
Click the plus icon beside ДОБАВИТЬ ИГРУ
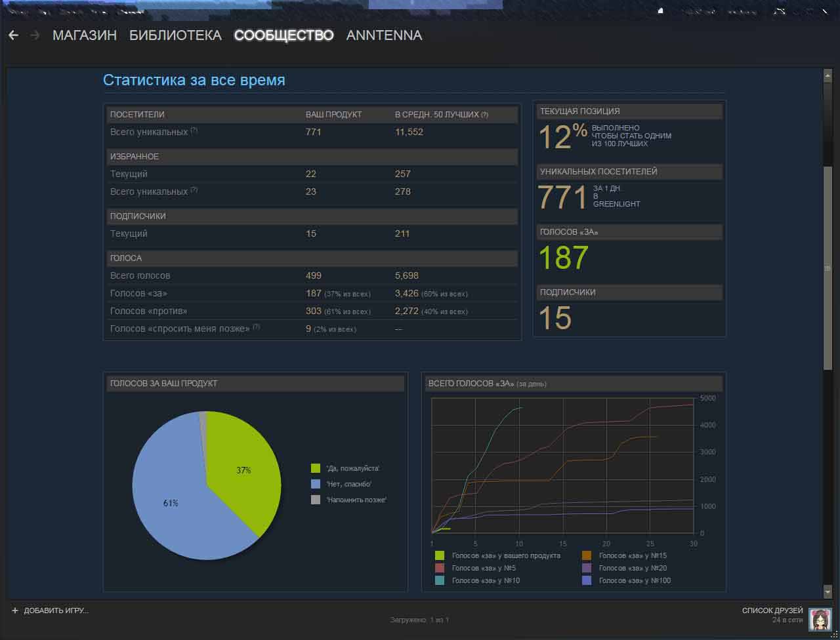(x=15, y=610)
